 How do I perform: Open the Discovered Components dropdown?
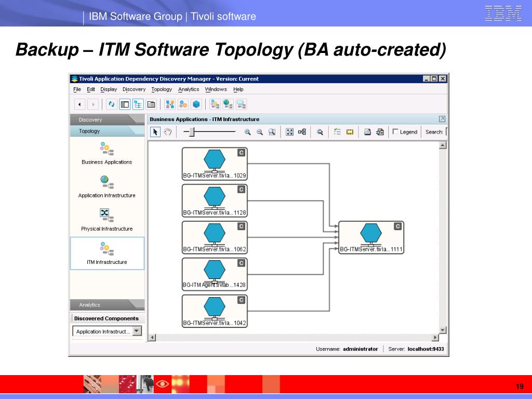coord(137,331)
